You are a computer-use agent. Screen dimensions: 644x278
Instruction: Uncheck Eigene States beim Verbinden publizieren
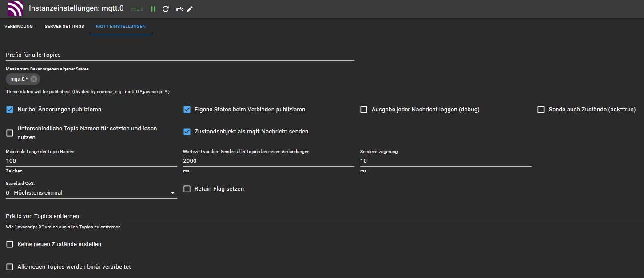click(x=187, y=110)
